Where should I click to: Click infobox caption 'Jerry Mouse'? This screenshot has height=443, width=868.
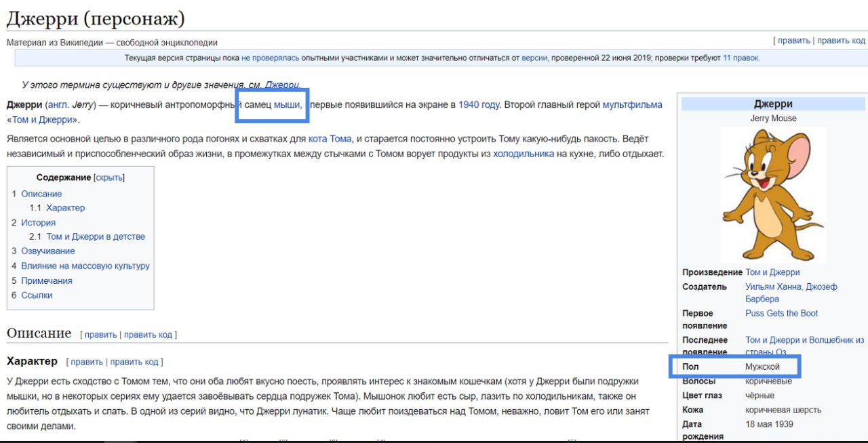point(773,119)
